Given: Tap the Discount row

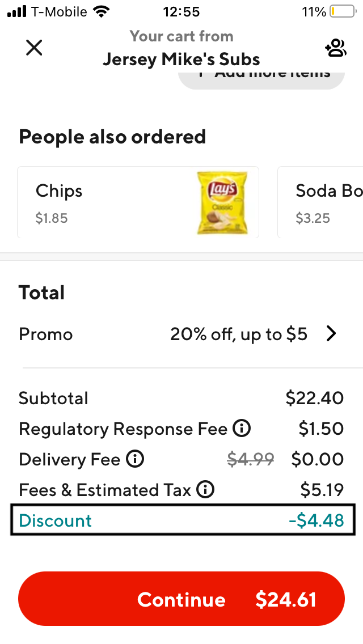Looking at the screenshot, I should (182, 521).
